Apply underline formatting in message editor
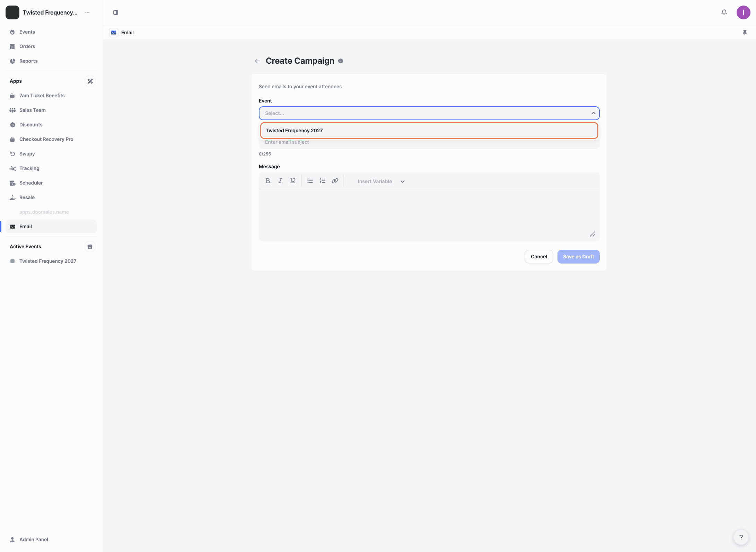 [x=292, y=181]
